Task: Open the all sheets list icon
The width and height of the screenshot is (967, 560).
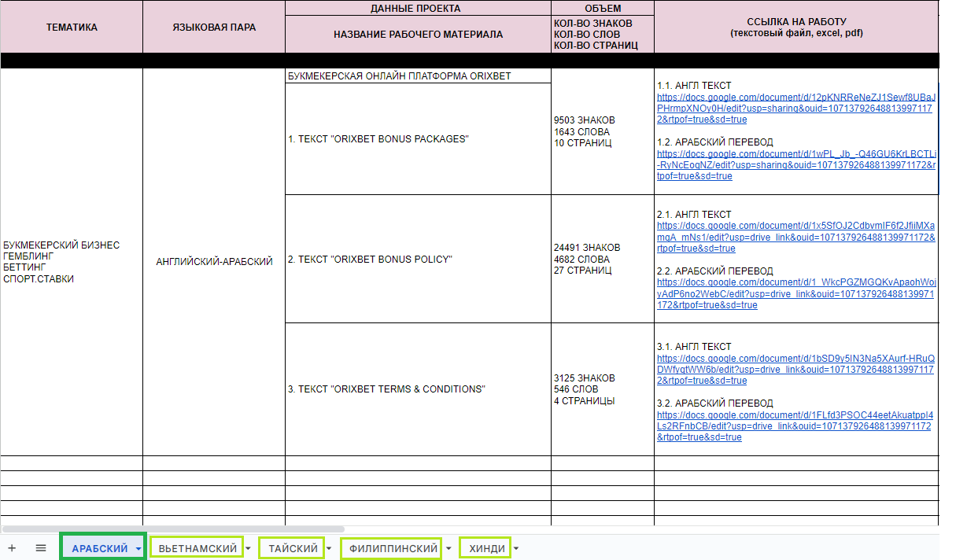Action: pyautogui.click(x=41, y=548)
